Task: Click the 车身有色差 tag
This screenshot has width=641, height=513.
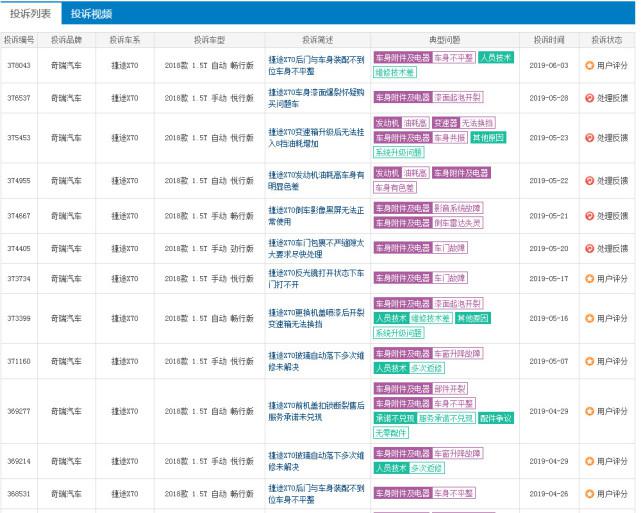Action: point(395,188)
